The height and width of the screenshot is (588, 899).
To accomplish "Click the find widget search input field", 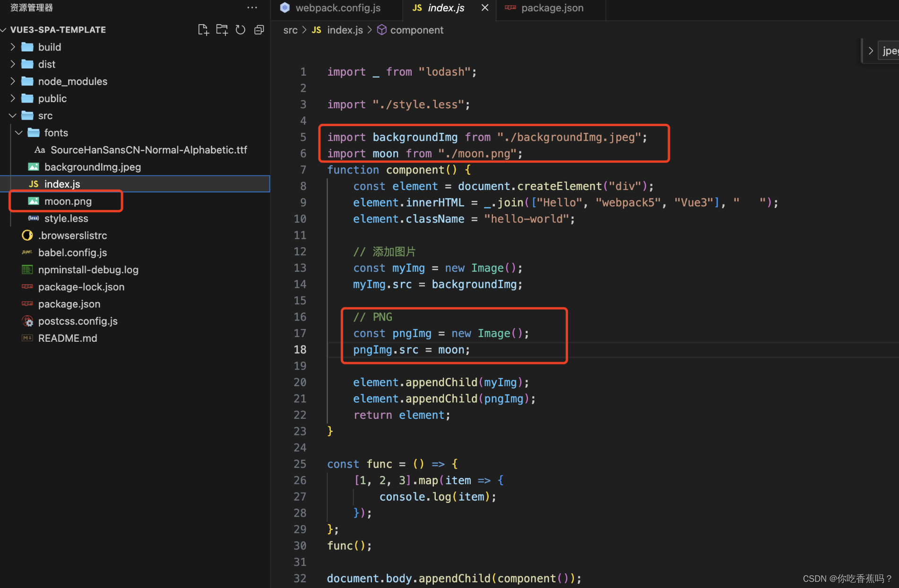I will (889, 51).
